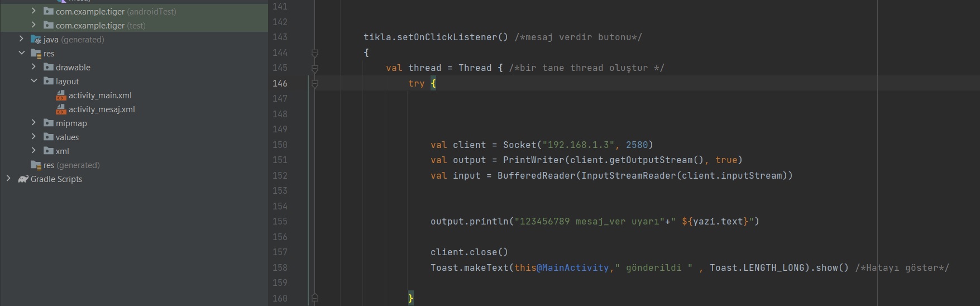
Task: Click line number 150 in the gutter
Action: click(280, 145)
